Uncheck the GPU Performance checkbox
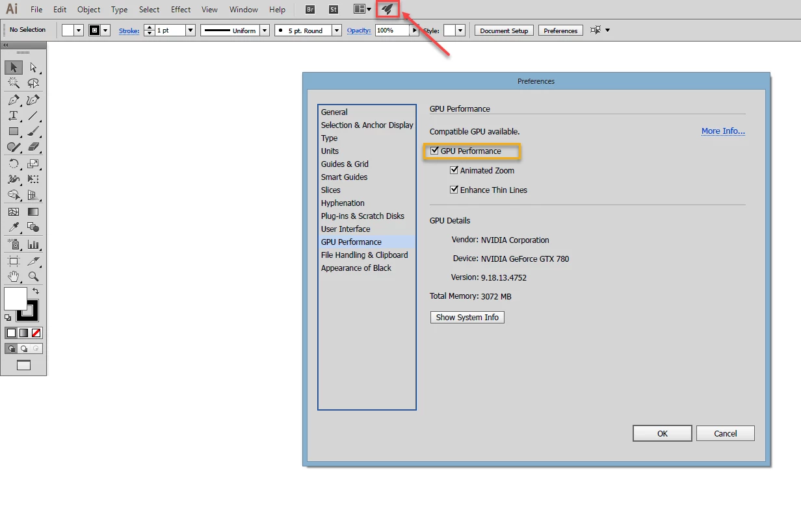 click(435, 151)
